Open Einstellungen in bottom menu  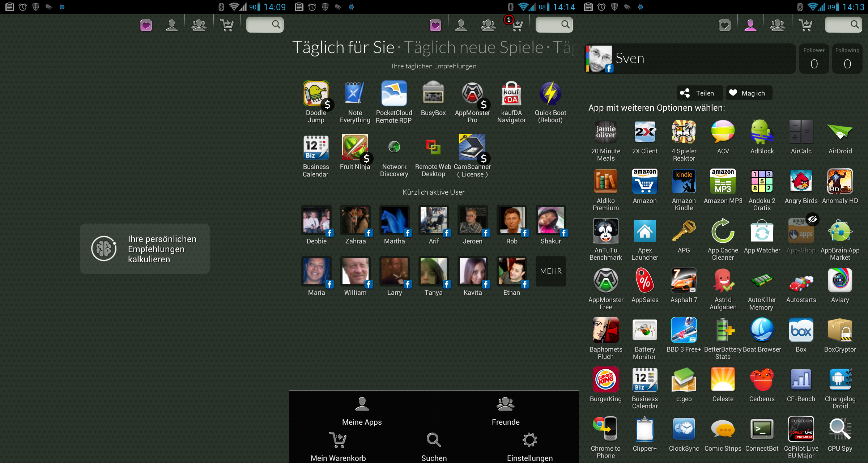coord(530,446)
